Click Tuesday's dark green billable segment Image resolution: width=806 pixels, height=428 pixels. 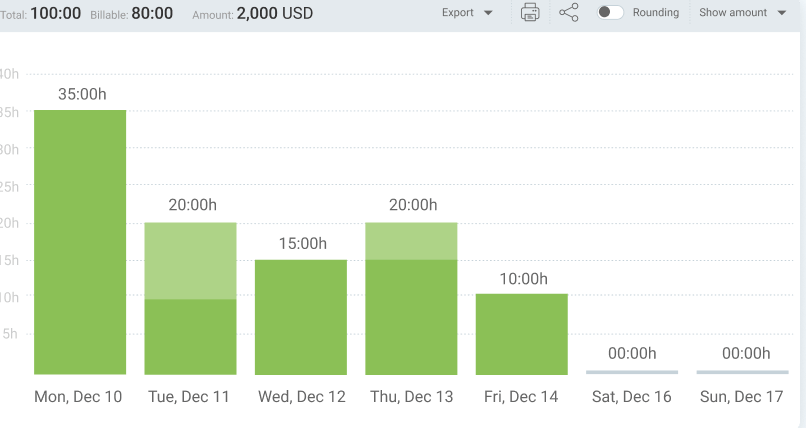[x=190, y=336]
